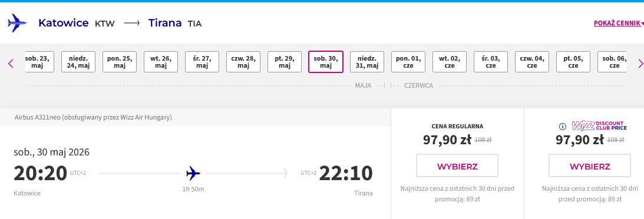Click the blue airplane icon beside Katowice
Screen dimensions: 644x219
(x=17, y=23)
